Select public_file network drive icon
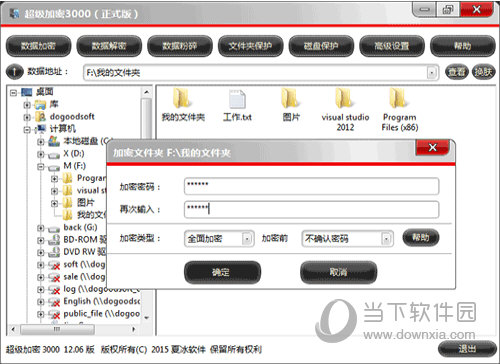 tap(54, 314)
